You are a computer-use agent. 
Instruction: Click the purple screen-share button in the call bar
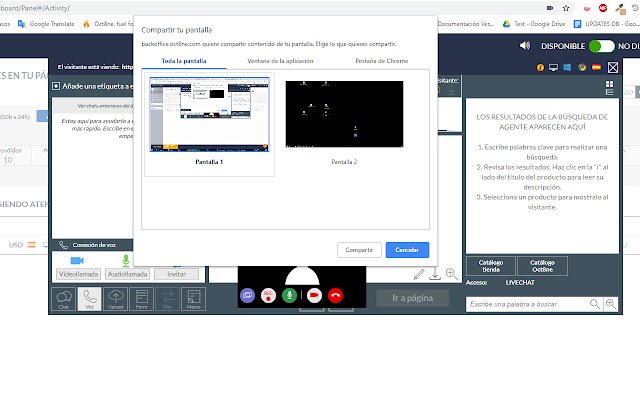click(x=247, y=295)
